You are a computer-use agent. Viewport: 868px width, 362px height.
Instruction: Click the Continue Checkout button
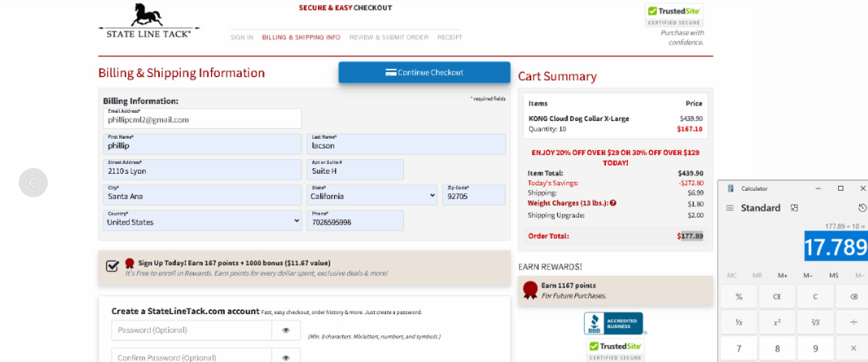tap(424, 72)
